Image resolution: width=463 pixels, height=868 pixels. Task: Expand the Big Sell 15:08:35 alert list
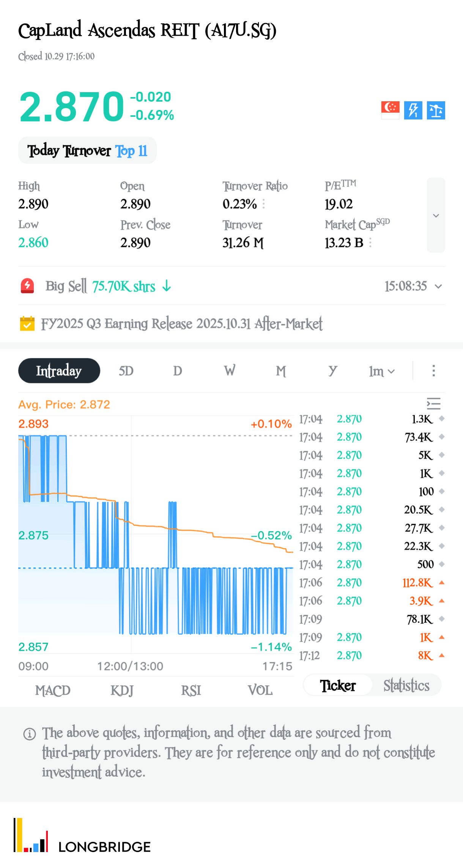(x=438, y=286)
